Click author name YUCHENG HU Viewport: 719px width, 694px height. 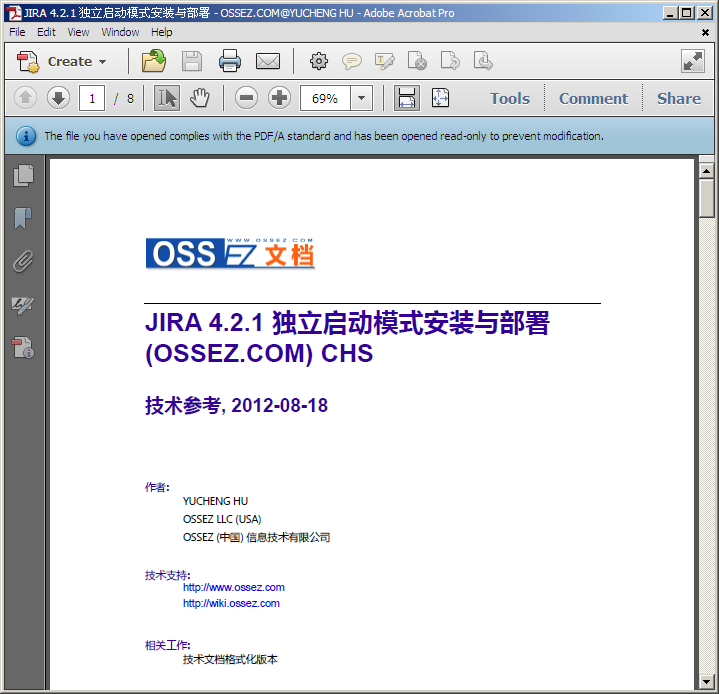[215, 501]
